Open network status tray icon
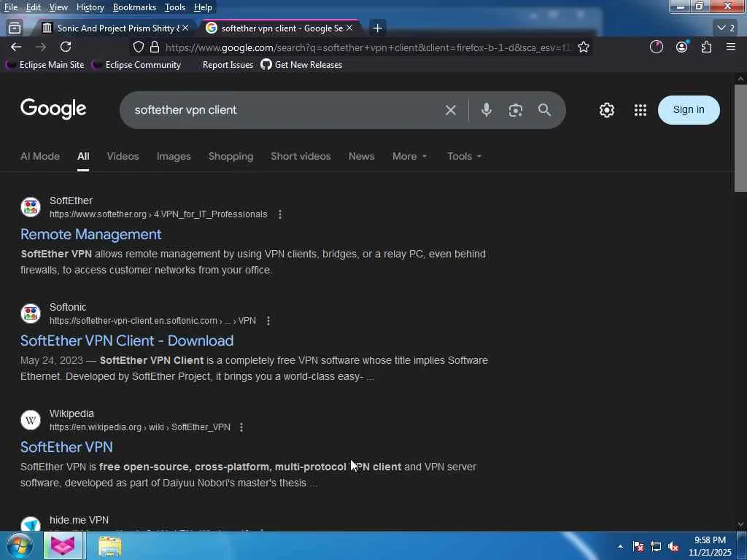Screen dimensions: 747x560 pyautogui.click(x=656, y=547)
